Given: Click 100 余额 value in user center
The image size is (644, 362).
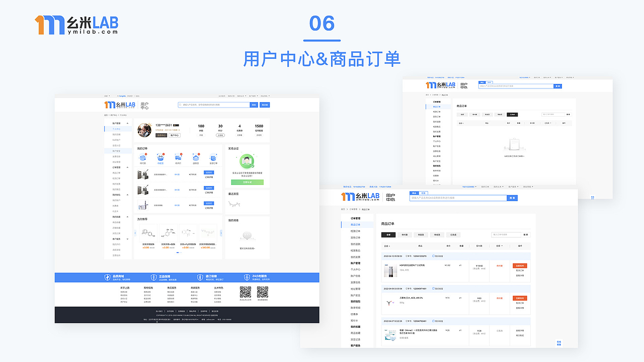Looking at the screenshot, I should click(201, 126).
